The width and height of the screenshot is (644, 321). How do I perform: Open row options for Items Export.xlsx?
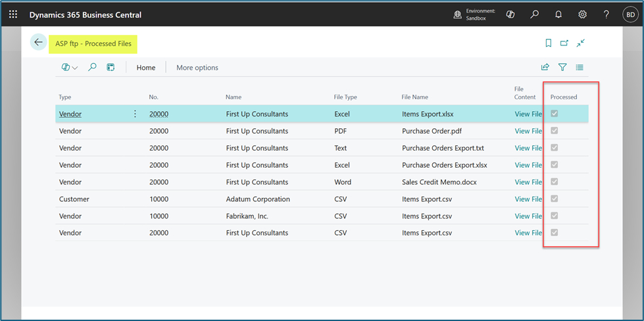click(x=135, y=114)
